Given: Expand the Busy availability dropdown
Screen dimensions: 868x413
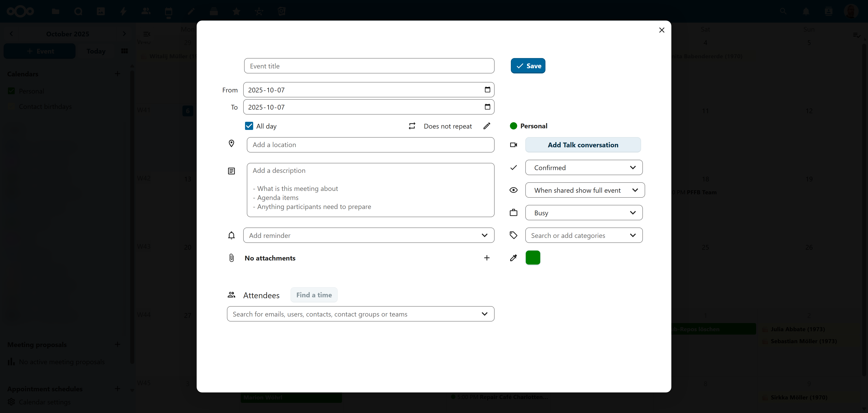Looking at the screenshot, I should (584, 213).
